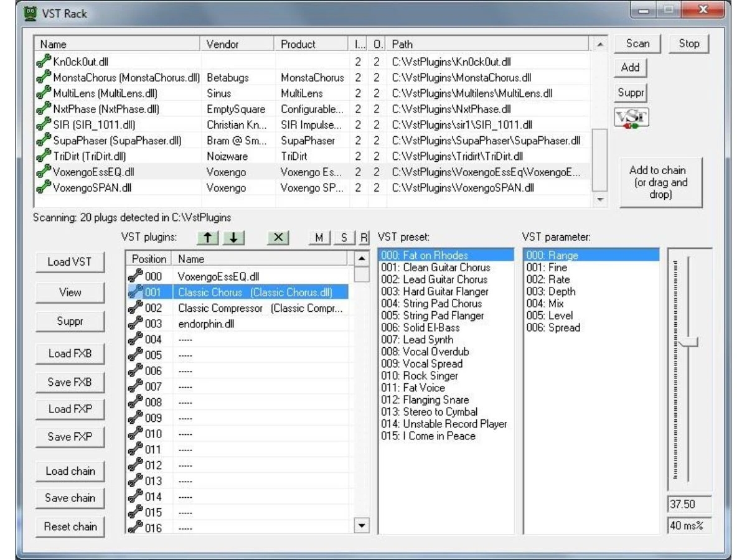
Task: Click Load FXB button
Action: tap(70, 353)
